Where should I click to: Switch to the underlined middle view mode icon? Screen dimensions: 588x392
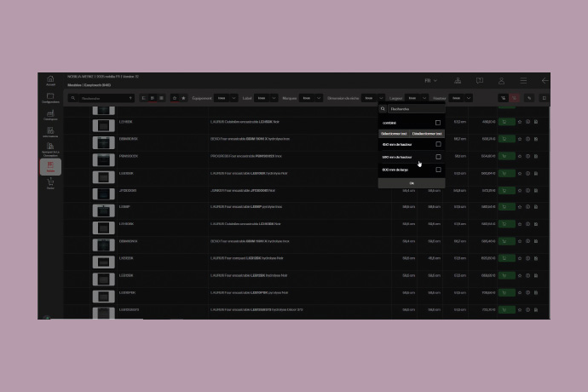coord(153,98)
